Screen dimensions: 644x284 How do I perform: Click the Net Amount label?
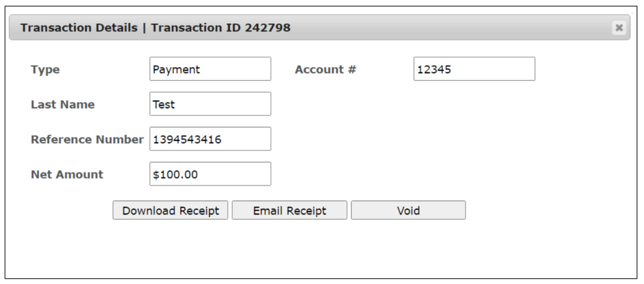(67, 175)
